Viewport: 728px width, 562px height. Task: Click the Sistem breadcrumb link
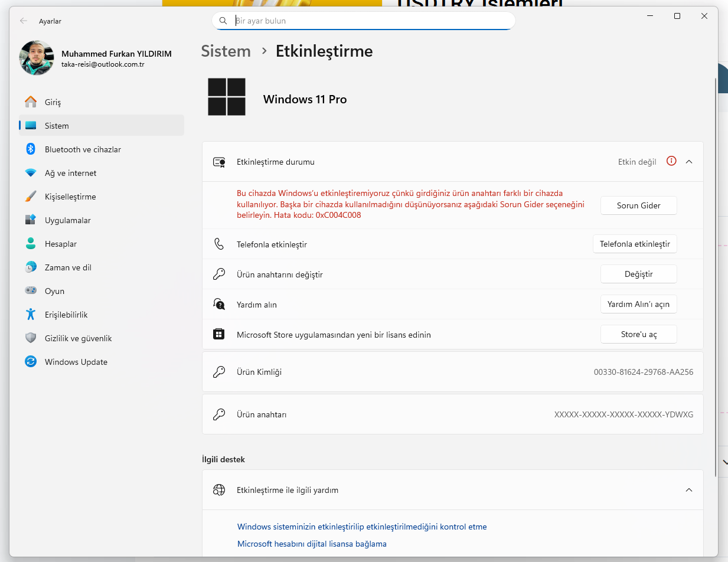pyautogui.click(x=226, y=51)
